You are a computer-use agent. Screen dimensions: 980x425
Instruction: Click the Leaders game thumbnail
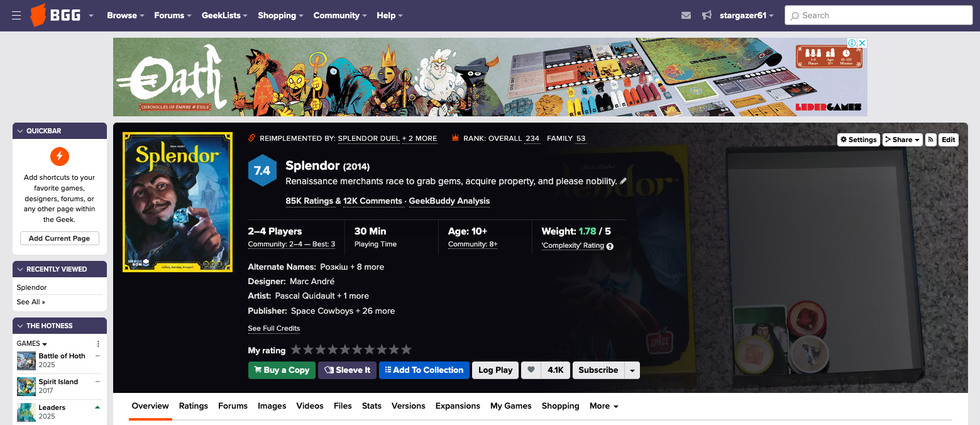tap(26, 412)
